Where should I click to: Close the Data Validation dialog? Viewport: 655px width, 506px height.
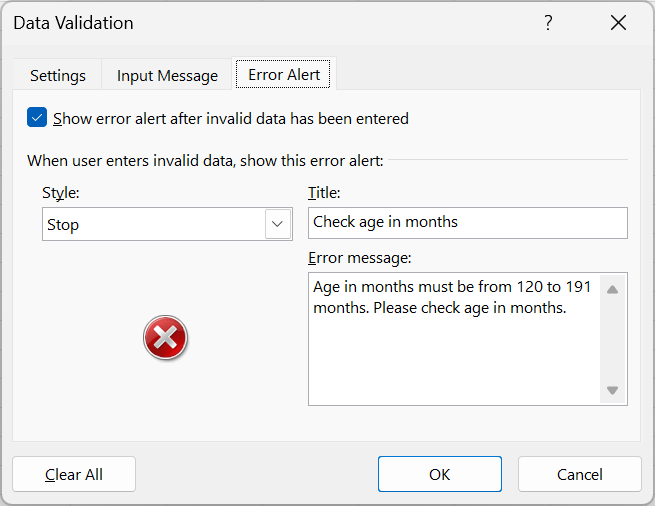coord(618,23)
